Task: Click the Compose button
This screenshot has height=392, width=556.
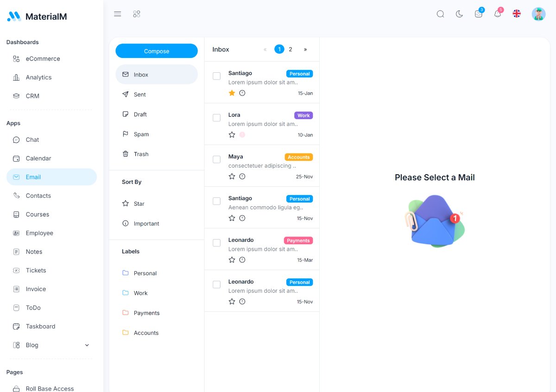Action: (x=156, y=51)
